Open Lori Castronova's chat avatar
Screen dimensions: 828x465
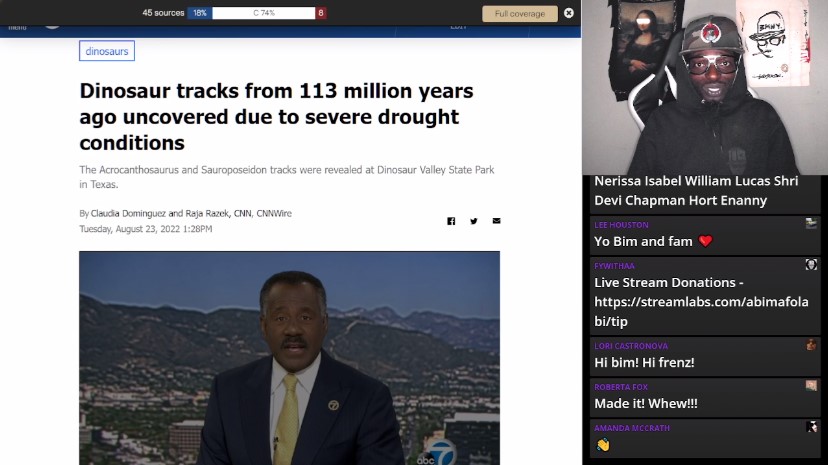pyautogui.click(x=811, y=345)
